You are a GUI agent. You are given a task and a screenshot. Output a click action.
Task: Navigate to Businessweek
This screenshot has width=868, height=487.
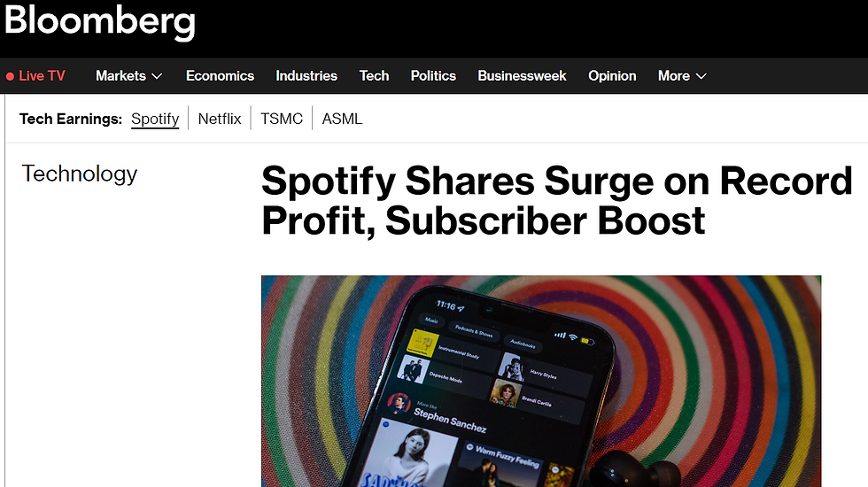[522, 76]
